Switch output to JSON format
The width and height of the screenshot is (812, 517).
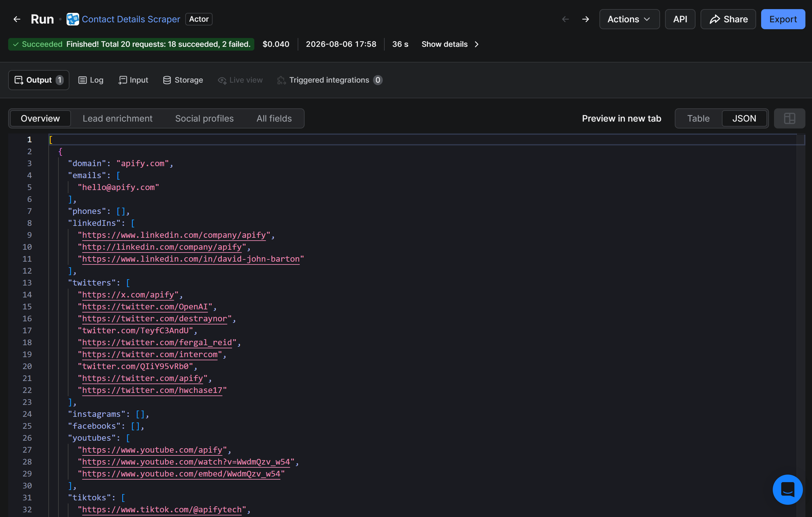click(744, 118)
